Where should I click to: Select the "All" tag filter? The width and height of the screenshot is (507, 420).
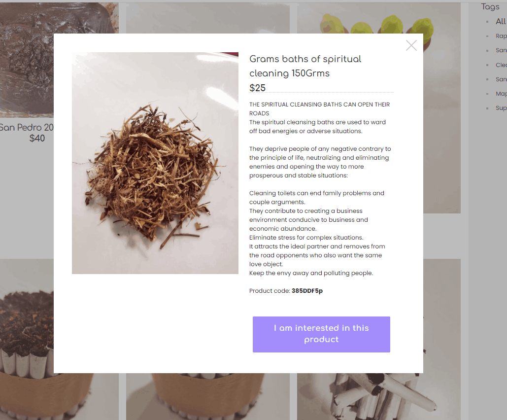point(501,22)
